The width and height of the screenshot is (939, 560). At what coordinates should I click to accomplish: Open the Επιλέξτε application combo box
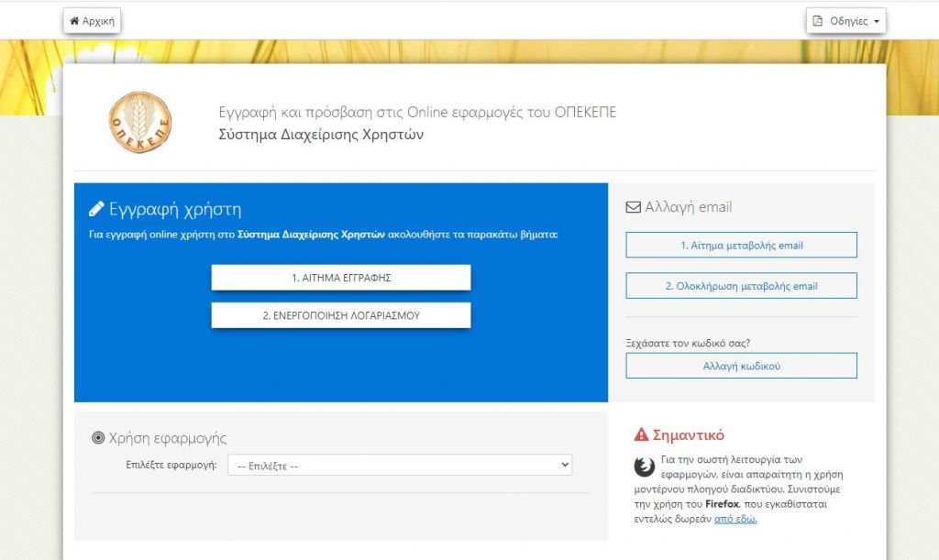(x=400, y=466)
